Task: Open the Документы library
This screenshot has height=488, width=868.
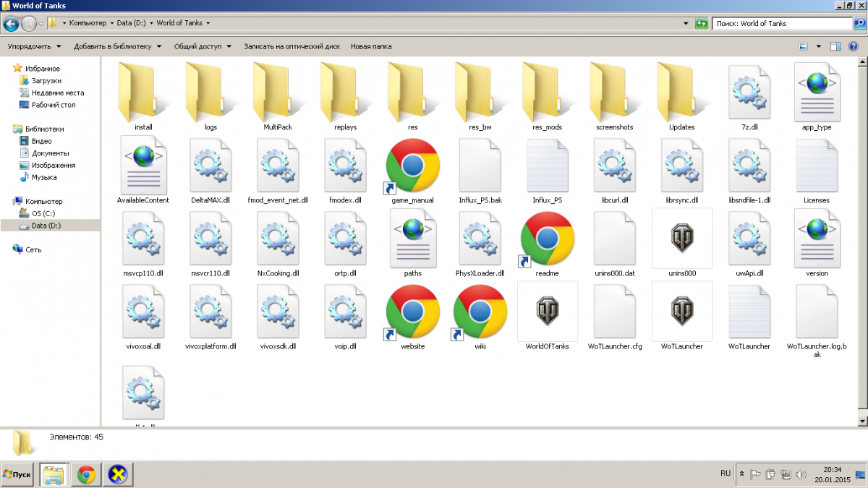Action: pos(44,153)
